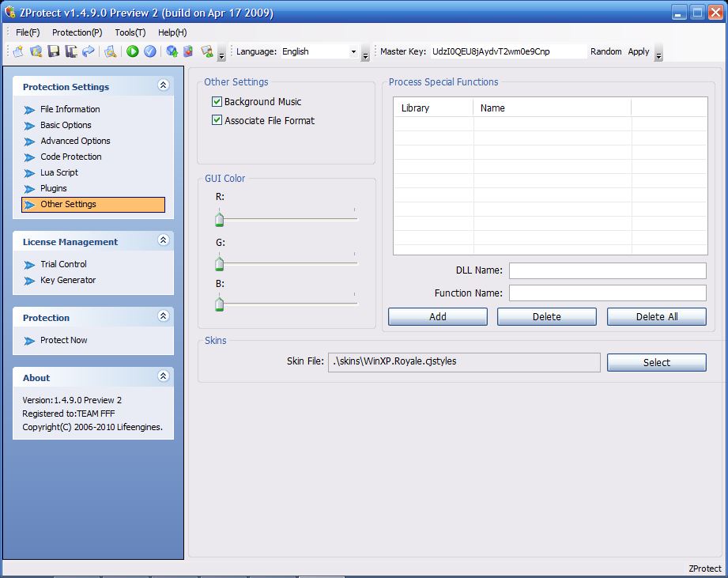
Task: Click the Skin File path field
Action: coord(464,362)
